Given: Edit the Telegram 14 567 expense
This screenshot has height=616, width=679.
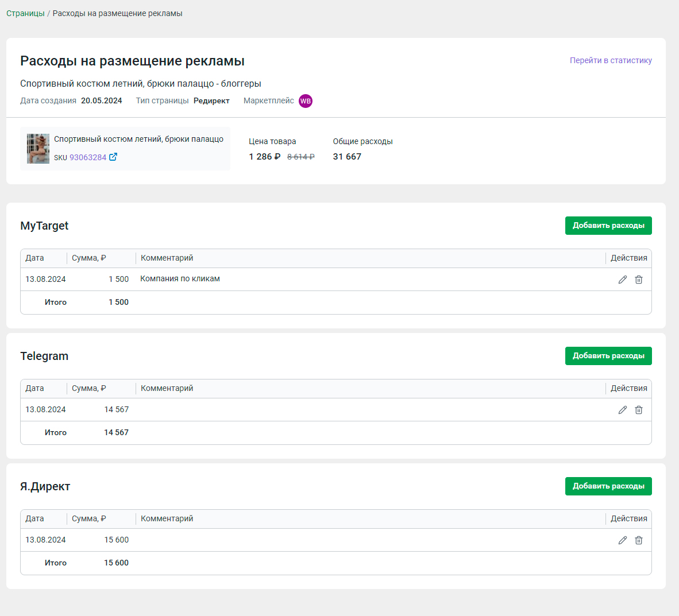Looking at the screenshot, I should pyautogui.click(x=622, y=410).
